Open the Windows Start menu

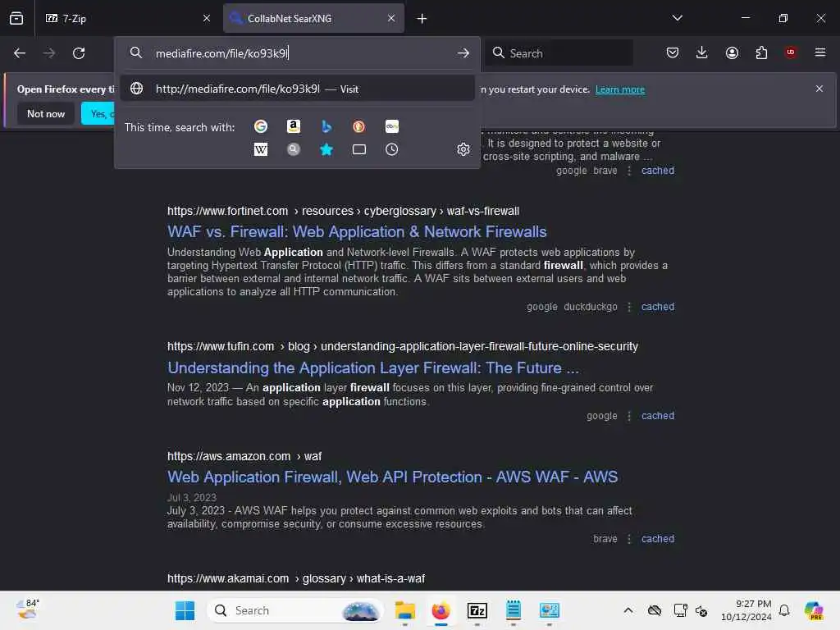click(185, 610)
